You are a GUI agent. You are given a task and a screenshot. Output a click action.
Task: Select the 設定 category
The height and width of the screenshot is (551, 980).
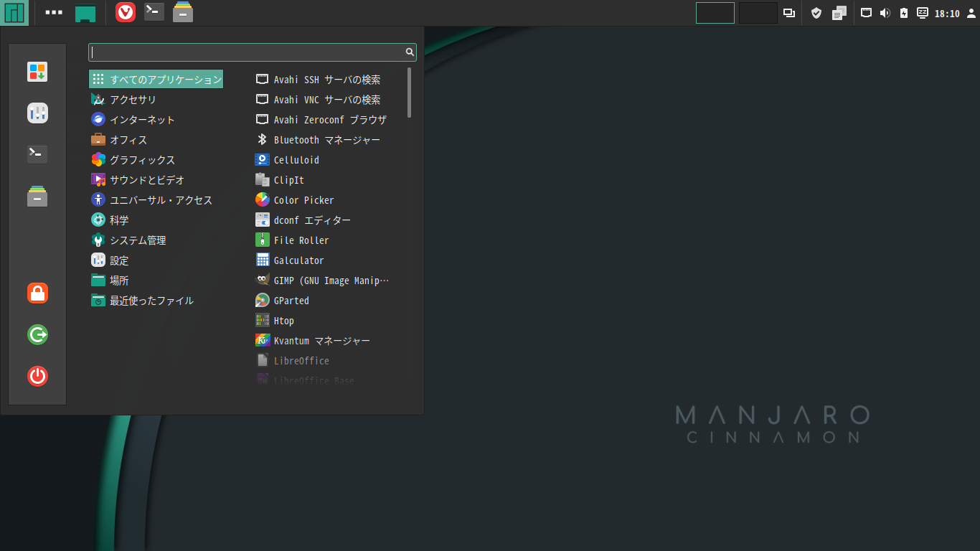click(156, 260)
